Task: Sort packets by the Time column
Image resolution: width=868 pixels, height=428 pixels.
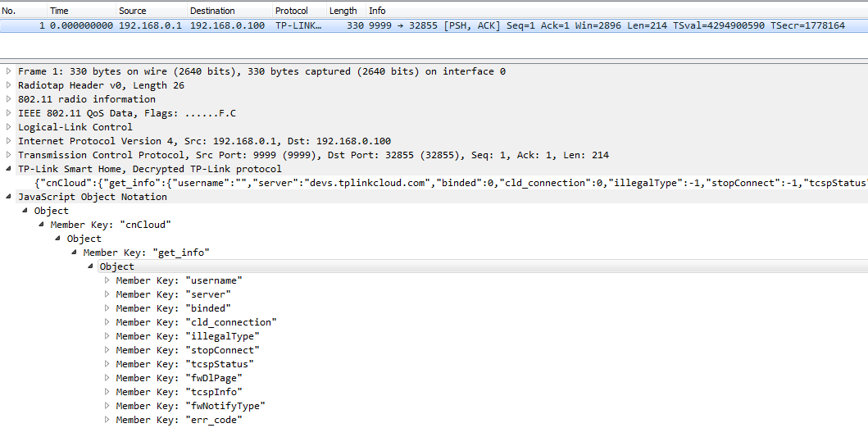Action: [60, 11]
